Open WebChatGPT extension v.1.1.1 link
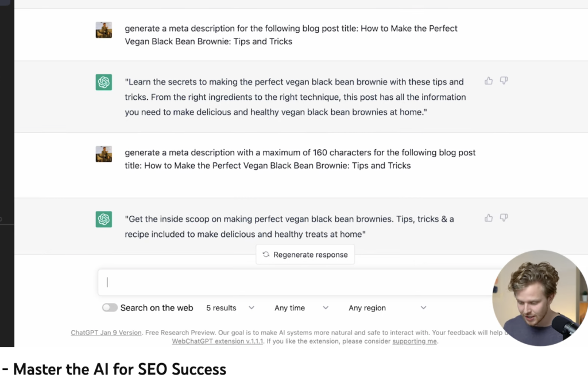This screenshot has height=378, width=588. [x=217, y=341]
